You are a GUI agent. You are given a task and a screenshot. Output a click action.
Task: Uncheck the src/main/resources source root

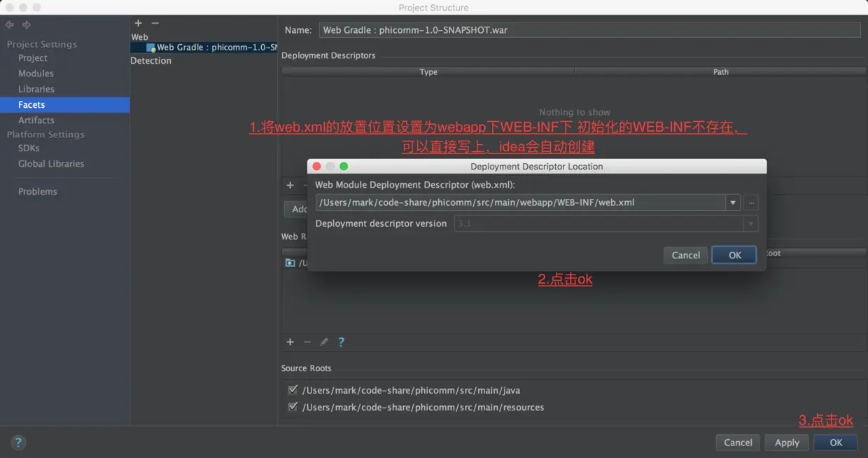tap(293, 407)
